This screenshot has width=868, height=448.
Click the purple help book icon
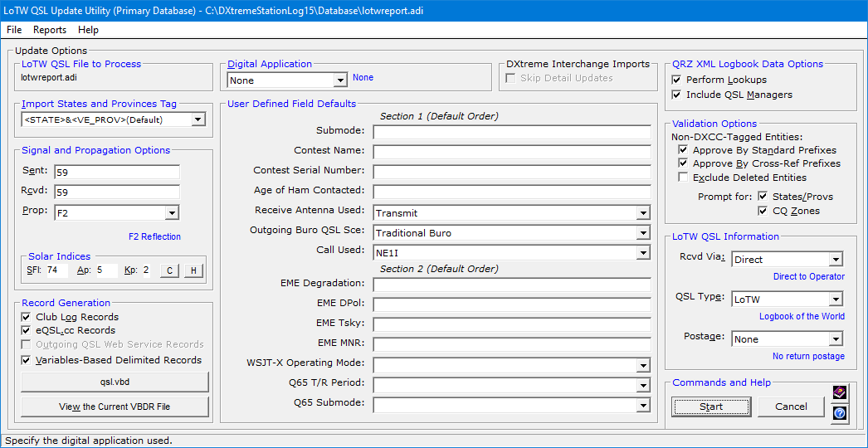(840, 393)
